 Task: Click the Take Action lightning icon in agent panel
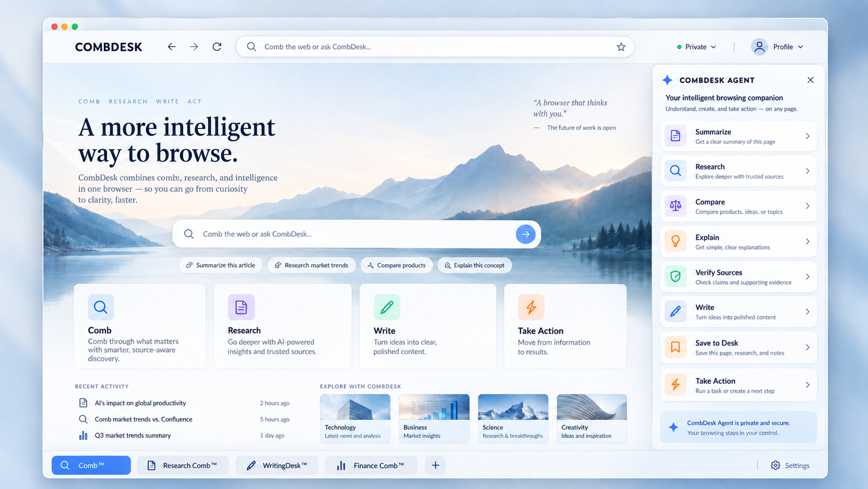point(675,385)
